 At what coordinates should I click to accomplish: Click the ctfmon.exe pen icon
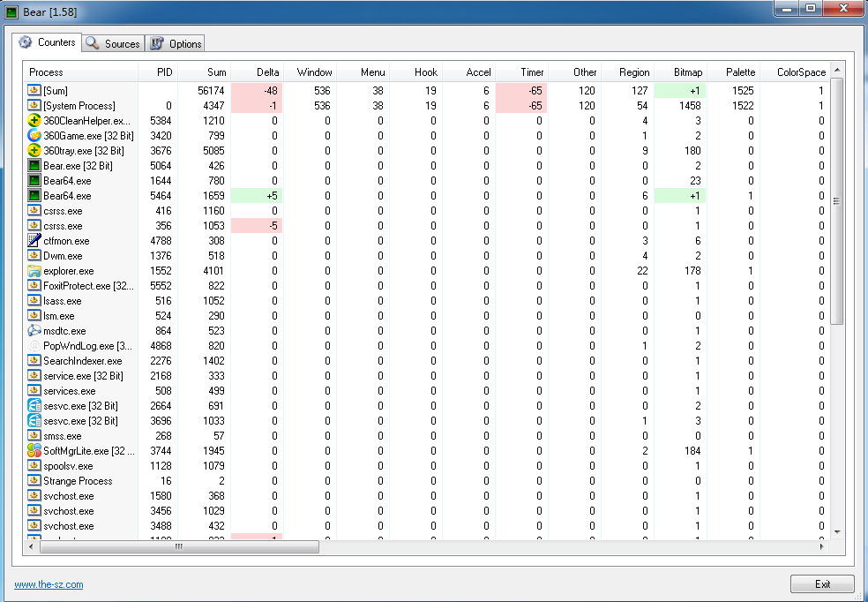[34, 240]
